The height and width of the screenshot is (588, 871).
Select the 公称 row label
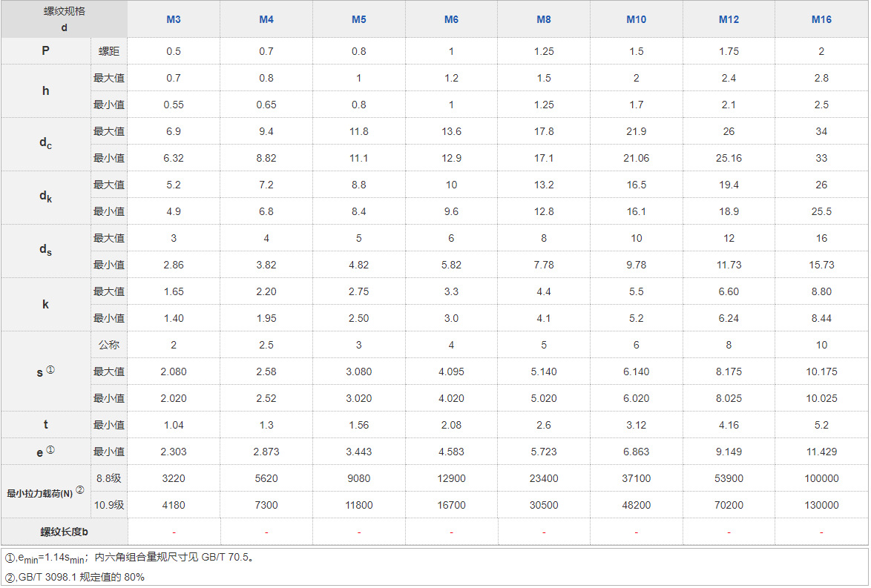(x=109, y=345)
